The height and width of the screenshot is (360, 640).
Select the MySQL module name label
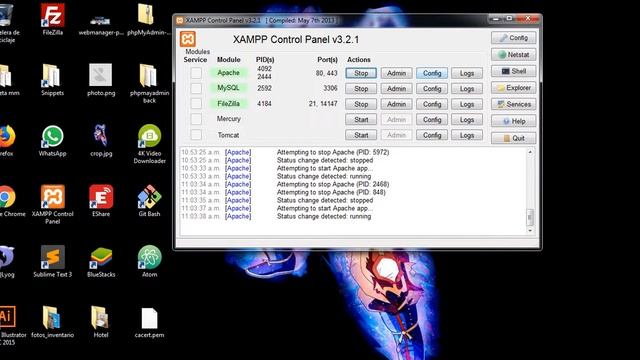[x=229, y=88]
